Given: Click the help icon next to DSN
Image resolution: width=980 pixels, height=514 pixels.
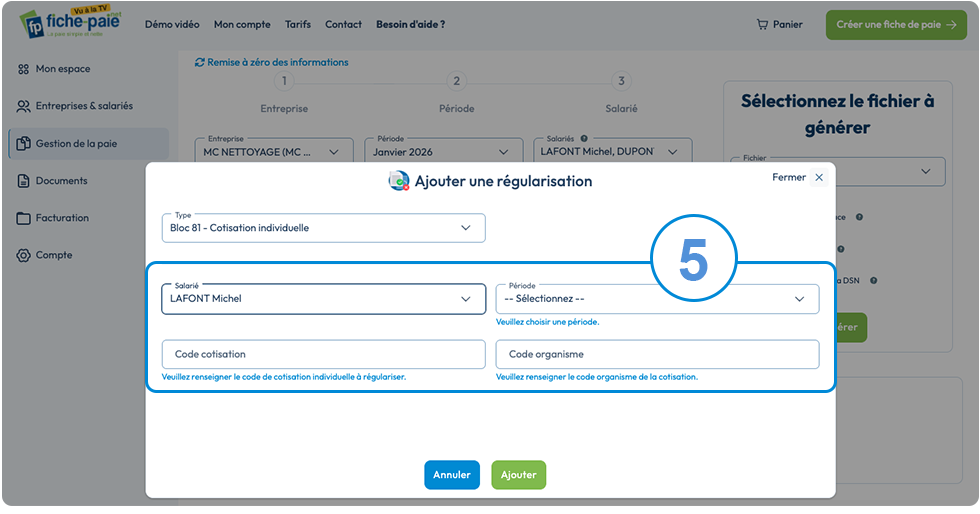Looking at the screenshot, I should (873, 281).
